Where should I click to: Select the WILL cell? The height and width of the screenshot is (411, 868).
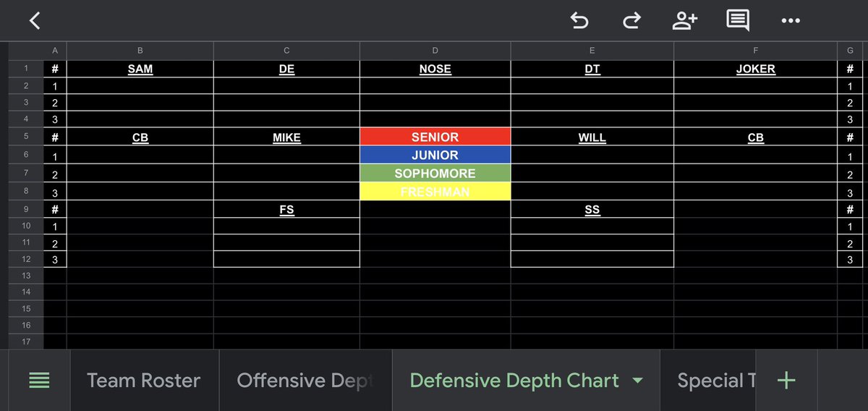click(x=592, y=137)
